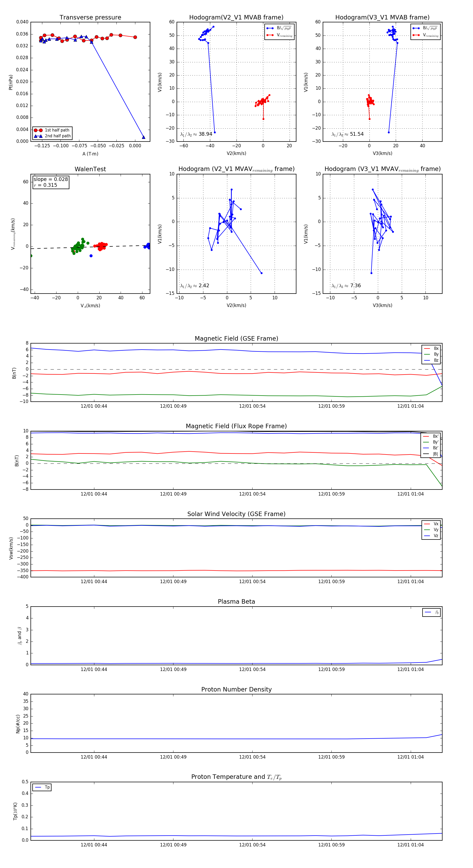
Task: Click the 'Pt(nPa)' y-axis label
Action: point(11,82)
